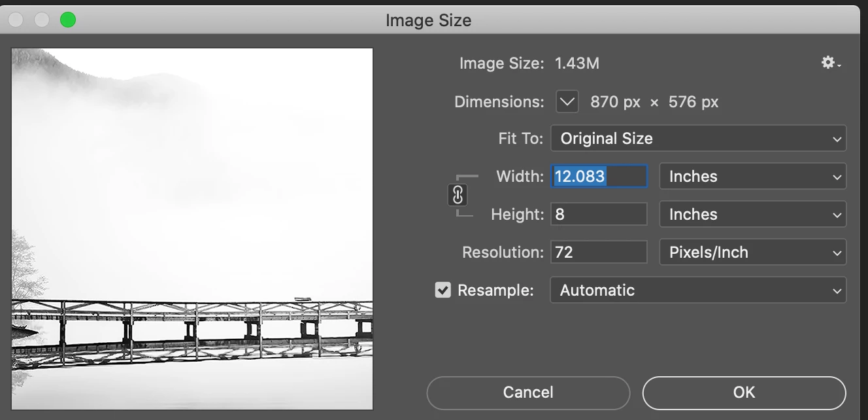Toggle the constrain proportions chain link
The image size is (868, 420).
click(x=458, y=195)
